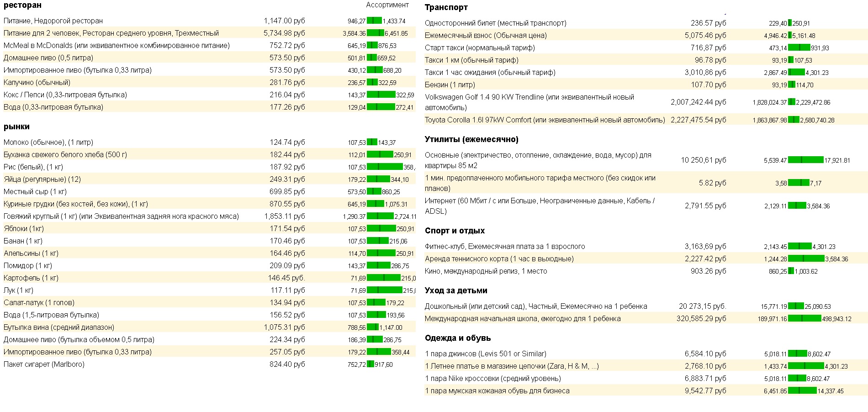Image resolution: width=868 pixels, height=412 pixels.
Task: Click the 'Яблоки (1кг)' label
Action: 24,229
